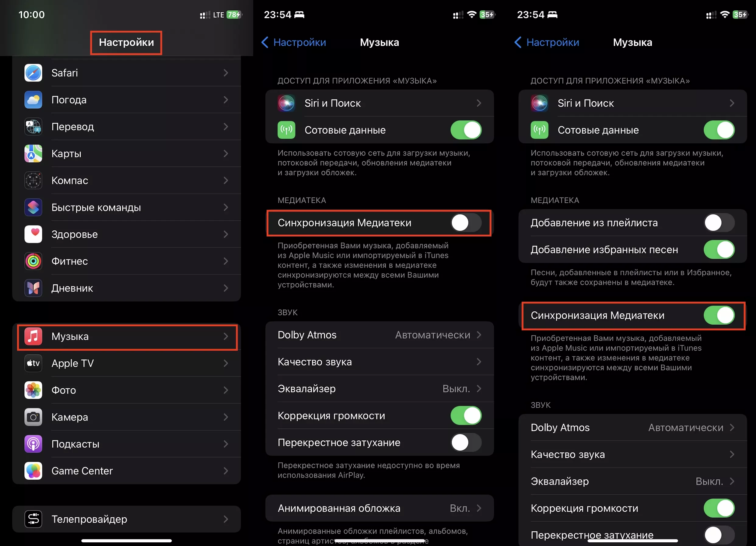This screenshot has width=756, height=546.
Task: Open the Камера settings row
Action: click(126, 417)
